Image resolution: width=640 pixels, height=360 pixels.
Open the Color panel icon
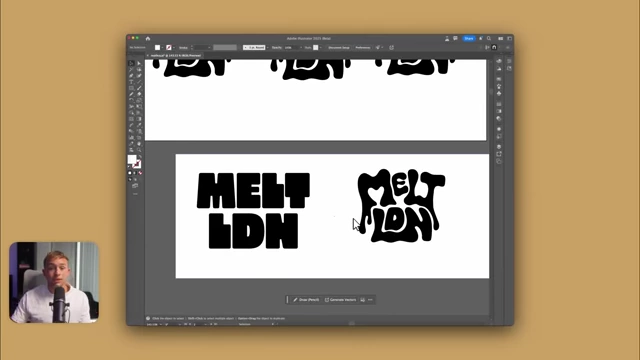pos(499,61)
